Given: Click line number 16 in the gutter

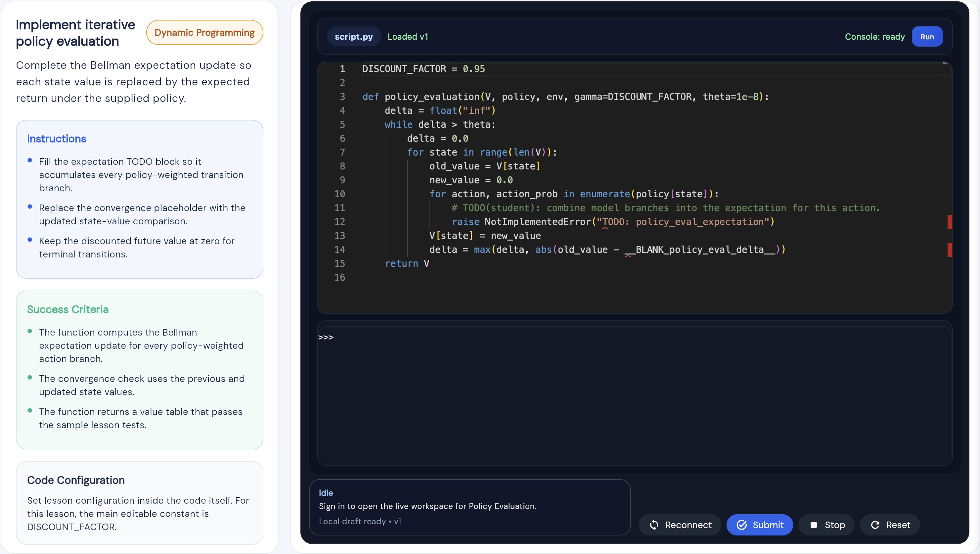Looking at the screenshot, I should (x=340, y=277).
